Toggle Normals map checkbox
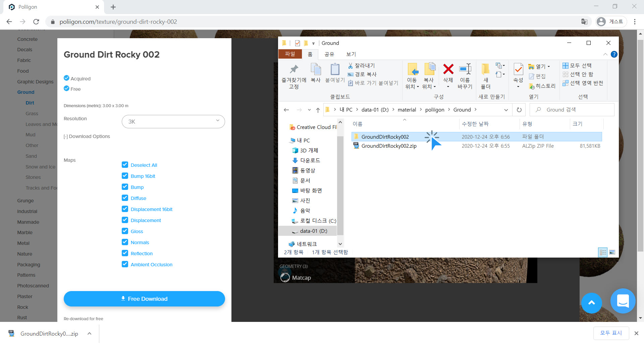The width and height of the screenshot is (644, 345). [125, 242]
